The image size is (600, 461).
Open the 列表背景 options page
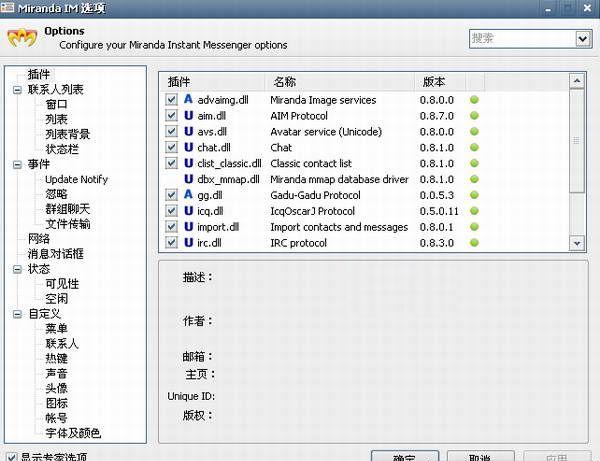pos(68,134)
